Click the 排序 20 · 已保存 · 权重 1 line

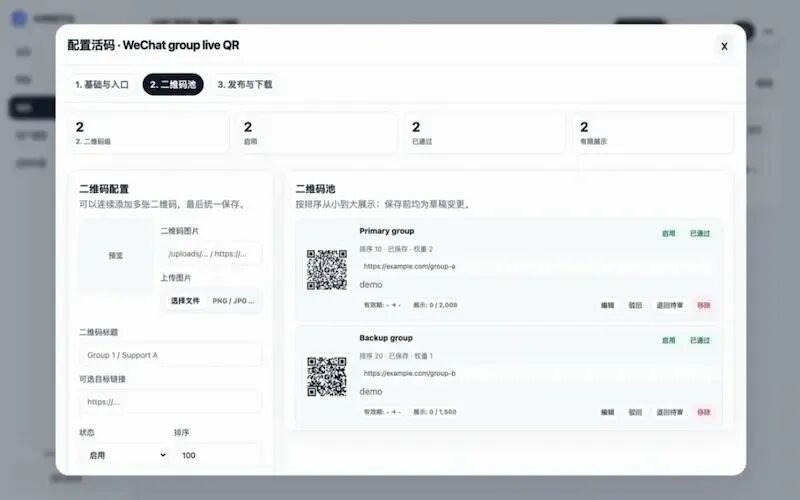pyautogui.click(x=396, y=356)
